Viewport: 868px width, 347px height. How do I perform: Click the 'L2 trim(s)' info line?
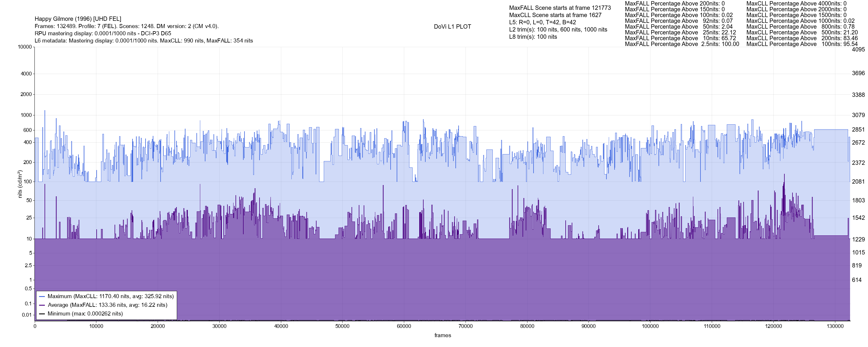[558, 30]
